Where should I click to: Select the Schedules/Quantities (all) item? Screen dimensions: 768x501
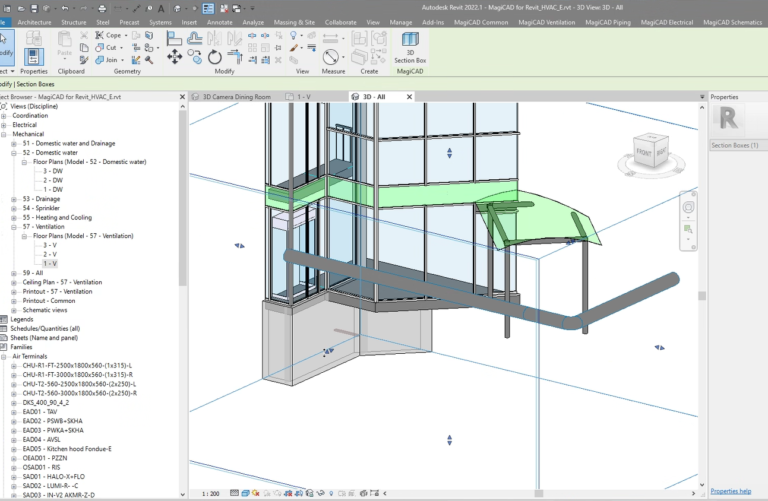pos(45,329)
